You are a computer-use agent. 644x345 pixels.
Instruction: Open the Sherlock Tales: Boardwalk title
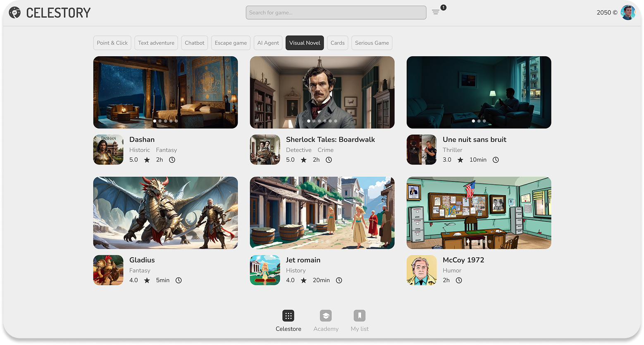click(x=330, y=140)
